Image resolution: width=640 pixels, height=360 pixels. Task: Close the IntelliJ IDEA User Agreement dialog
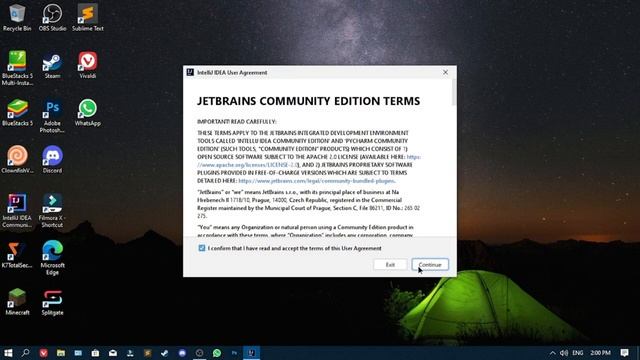(445, 72)
